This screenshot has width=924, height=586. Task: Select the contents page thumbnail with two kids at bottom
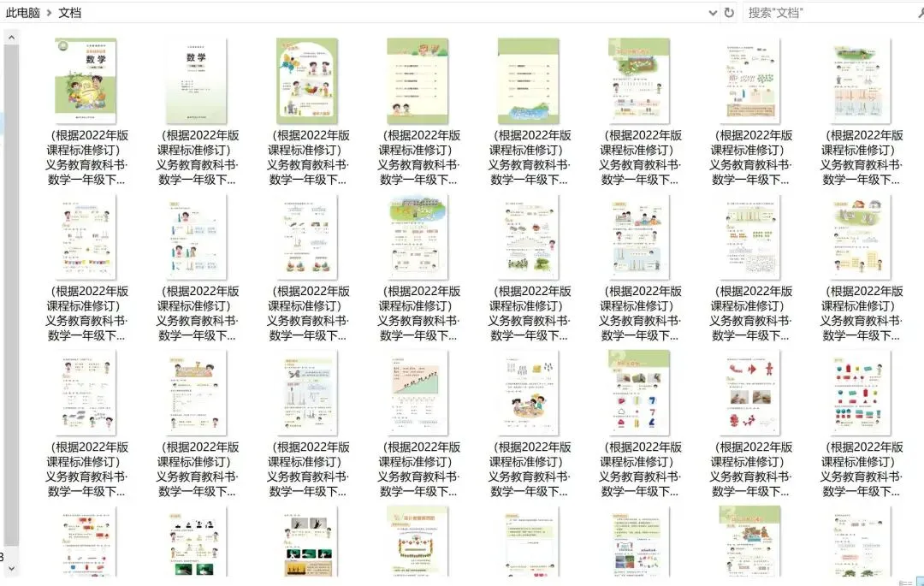[x=418, y=80]
